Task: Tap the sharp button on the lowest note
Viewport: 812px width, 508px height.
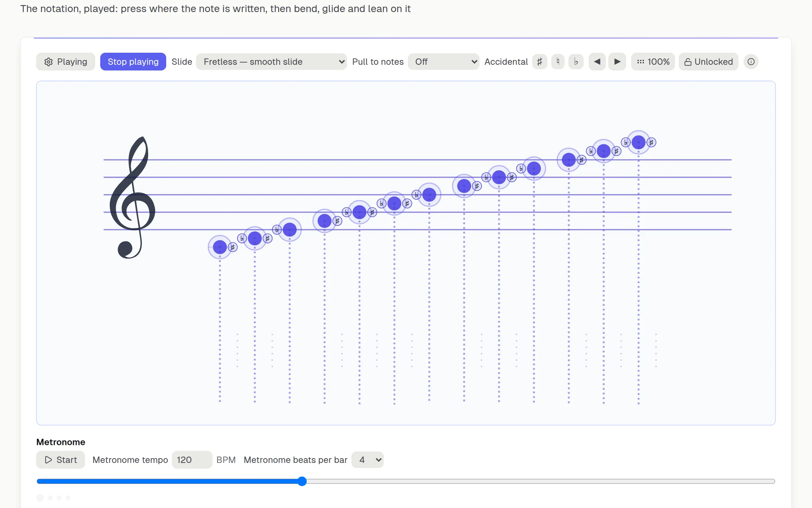Action: [232, 247]
